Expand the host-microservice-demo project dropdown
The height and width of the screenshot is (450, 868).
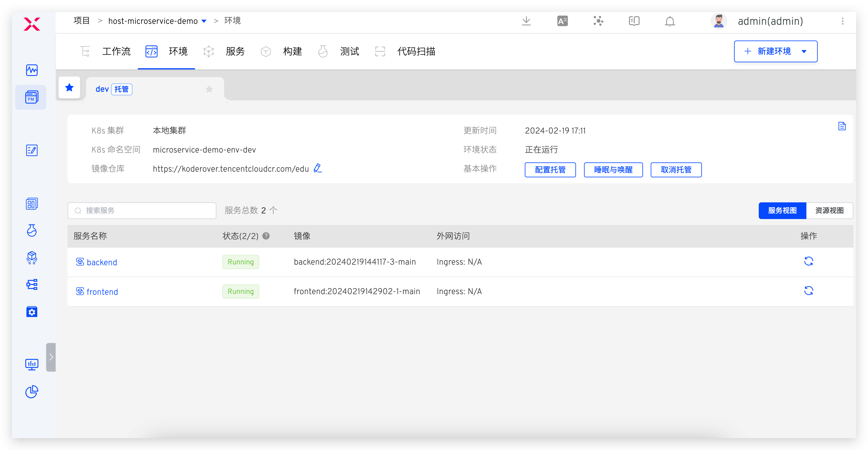click(204, 21)
